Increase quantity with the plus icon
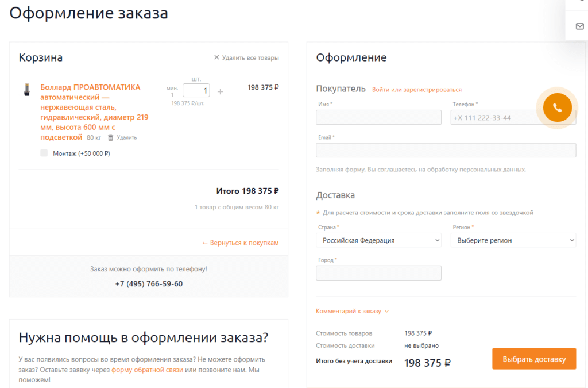The width and height of the screenshot is (588, 388). pos(220,91)
